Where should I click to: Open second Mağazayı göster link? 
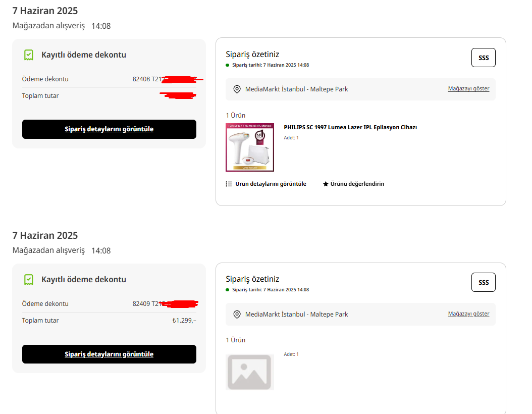point(468,314)
